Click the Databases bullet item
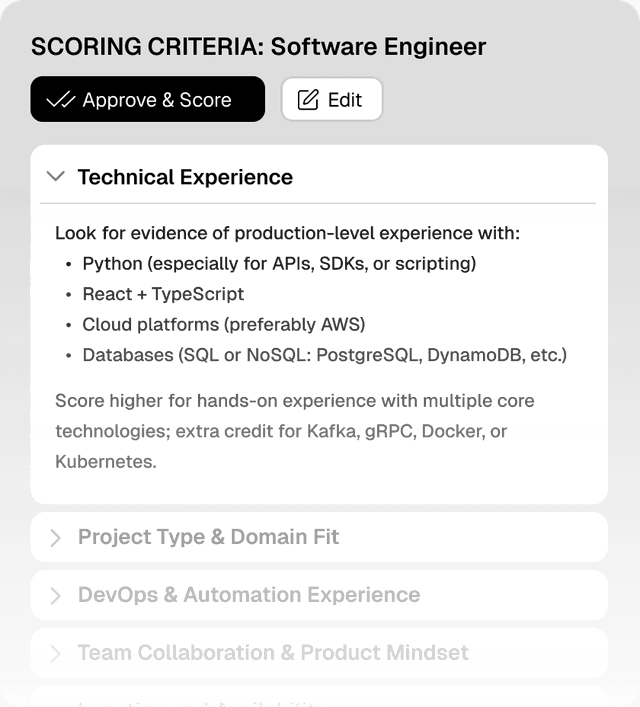Image resolution: width=640 pixels, height=707 pixels. coord(324,355)
